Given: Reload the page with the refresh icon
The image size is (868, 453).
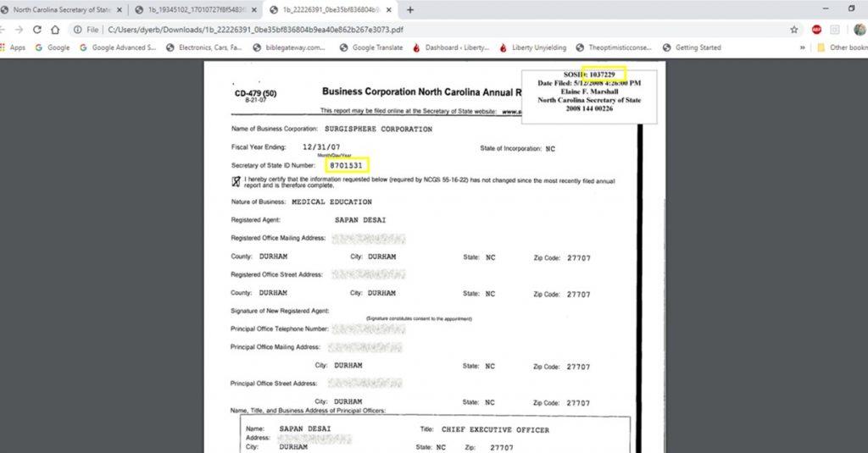Looking at the screenshot, I should point(37,30).
